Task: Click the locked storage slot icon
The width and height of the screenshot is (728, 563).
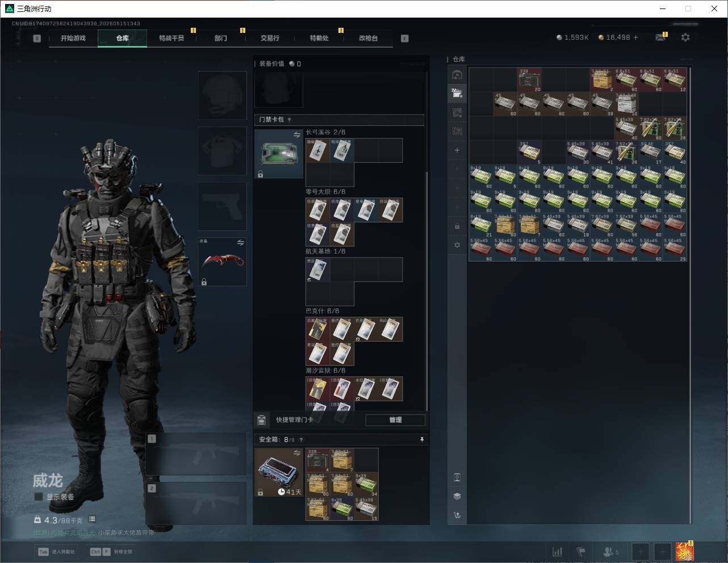Action: pos(457,226)
